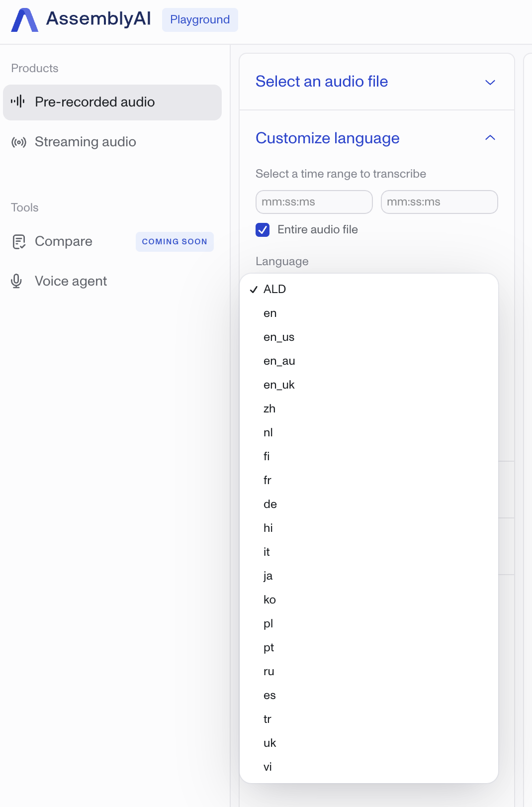
Task: Click the Pre-recorded audio waveform icon
Action: coord(18,101)
